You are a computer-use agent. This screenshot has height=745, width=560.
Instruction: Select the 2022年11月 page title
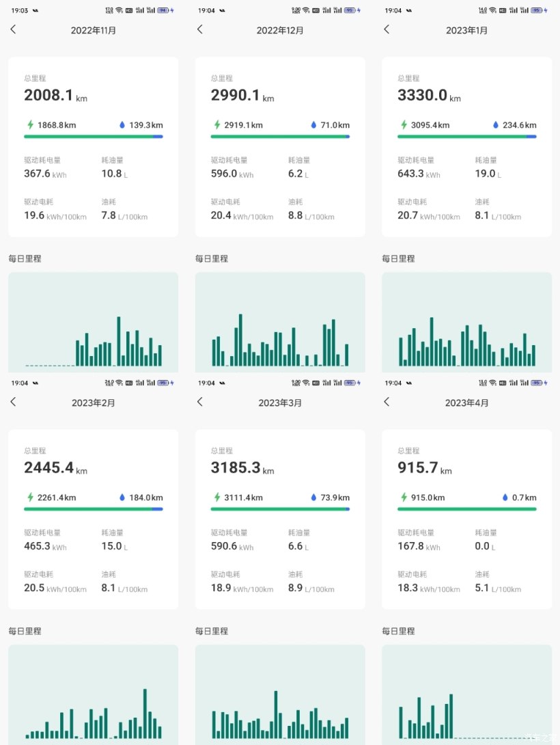pyautogui.click(x=94, y=30)
